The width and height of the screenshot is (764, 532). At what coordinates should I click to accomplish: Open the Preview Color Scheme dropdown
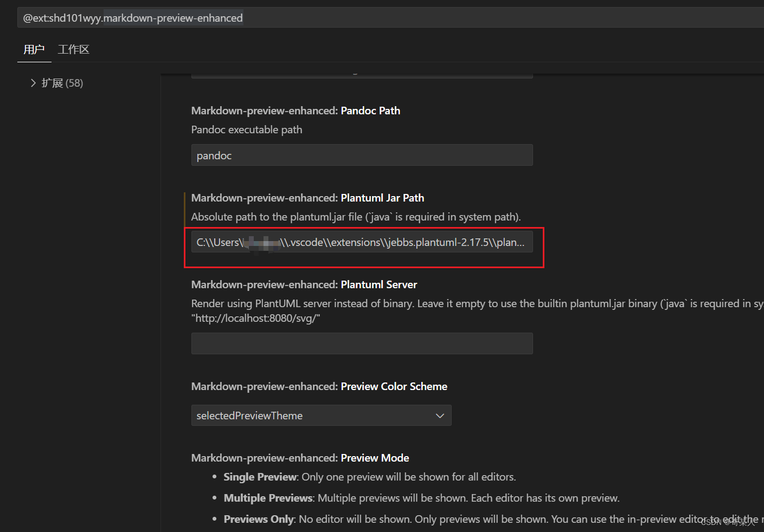tap(321, 416)
